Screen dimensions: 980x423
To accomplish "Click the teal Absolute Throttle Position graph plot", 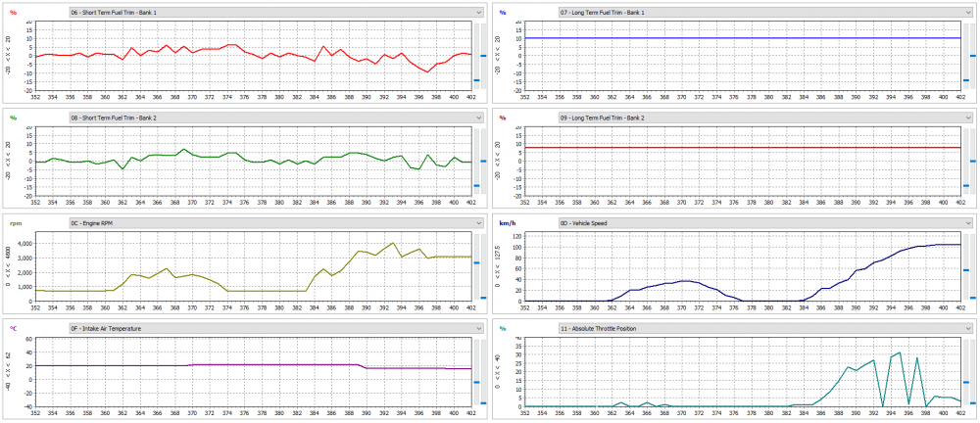I will [x=743, y=372].
